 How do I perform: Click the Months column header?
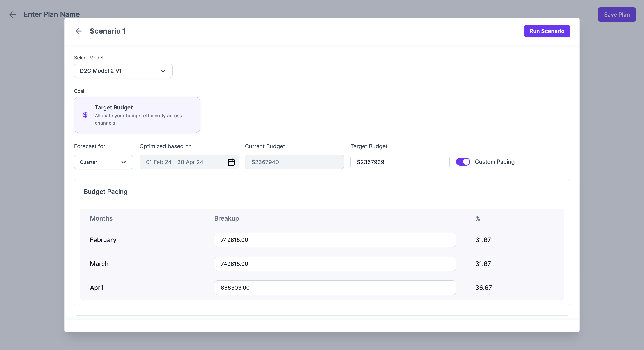[101, 218]
